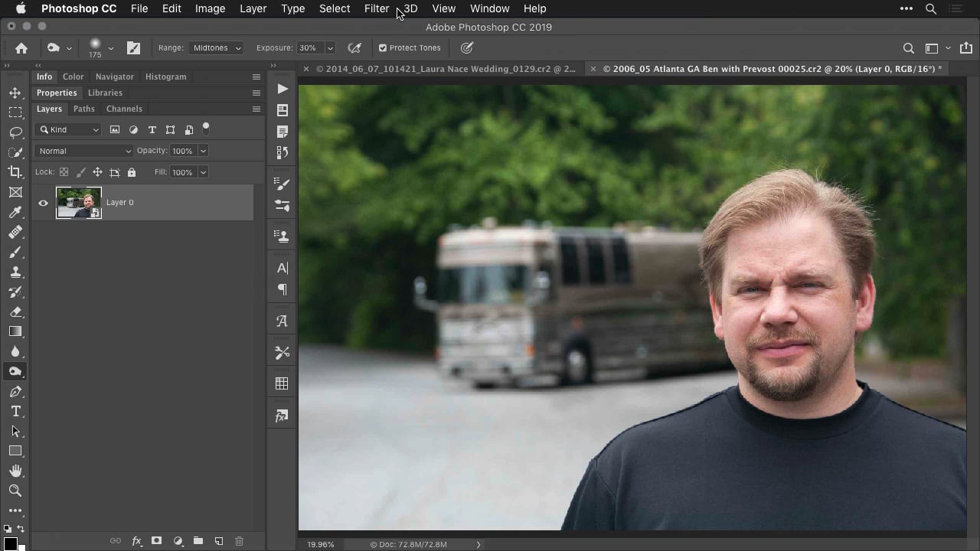
Task: Toggle lock image pixels
Action: pyautogui.click(x=80, y=172)
